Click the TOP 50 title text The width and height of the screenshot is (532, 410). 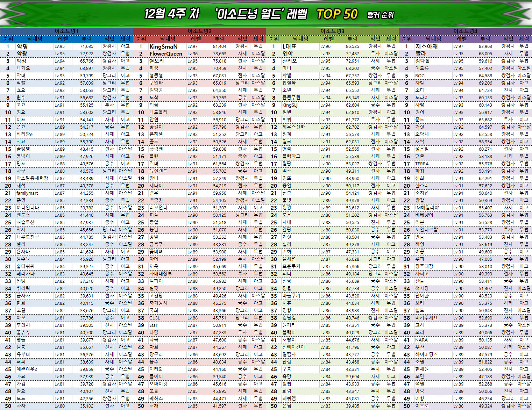(337, 14)
